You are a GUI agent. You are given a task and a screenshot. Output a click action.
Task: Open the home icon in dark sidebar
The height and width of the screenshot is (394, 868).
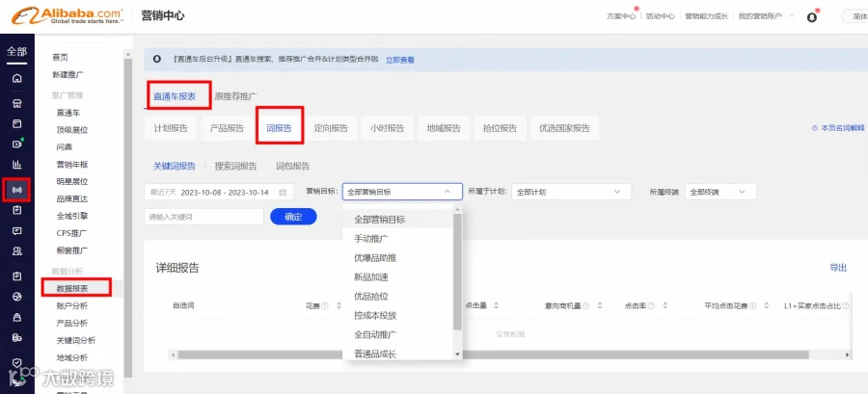click(x=16, y=78)
